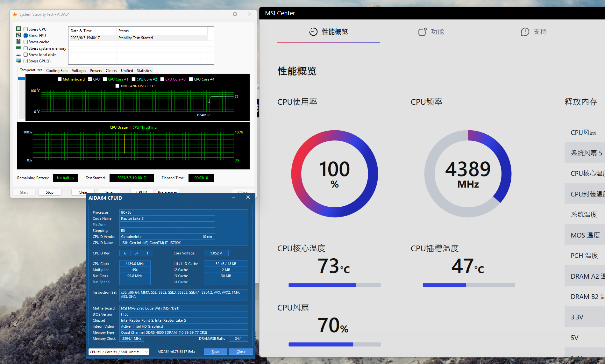605x364 pixels.
Task: Click the 释放内存 heading in MSI Center
Action: pos(581,102)
